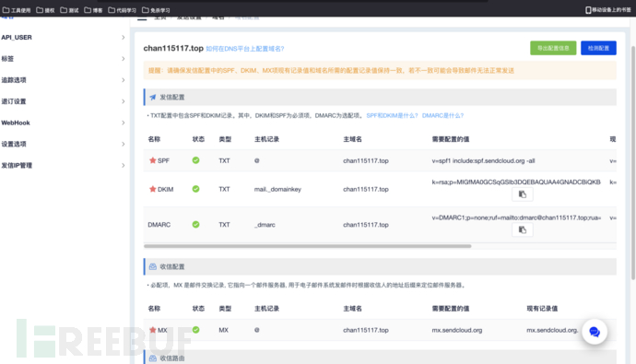Select the MX 现有记录值 mx.sendcloud.org.

pos(552,330)
